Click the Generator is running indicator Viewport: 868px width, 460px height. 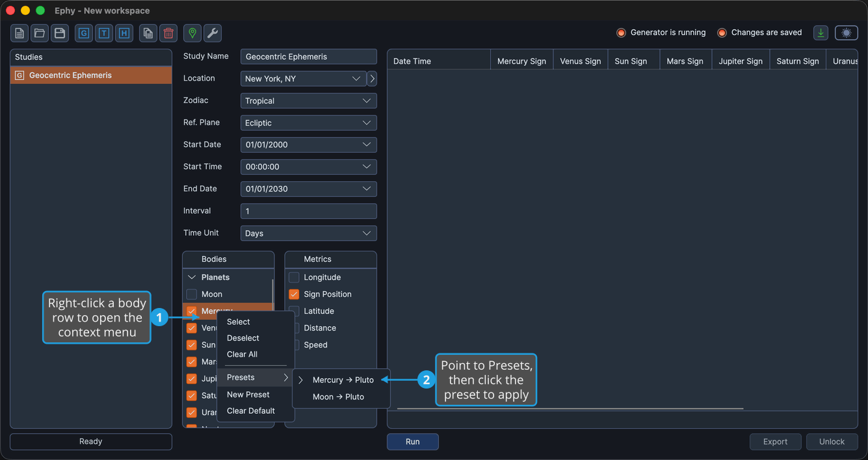[661, 32]
